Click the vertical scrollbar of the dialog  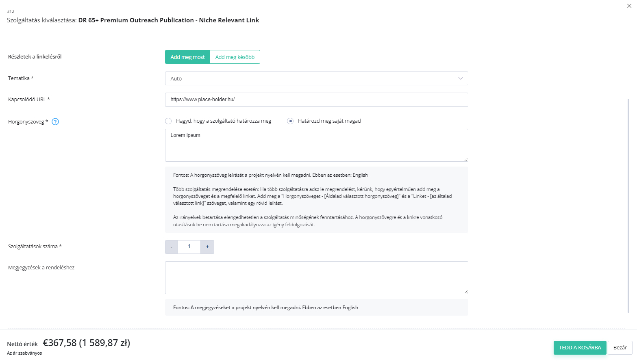628,206
